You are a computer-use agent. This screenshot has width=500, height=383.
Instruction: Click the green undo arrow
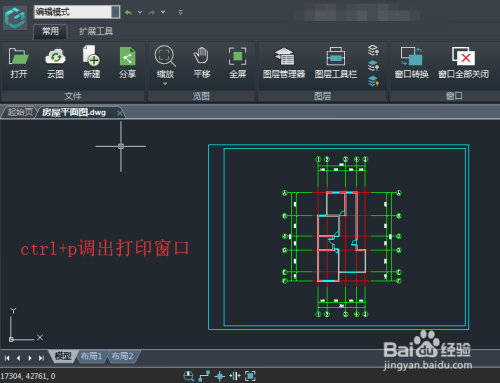(x=128, y=12)
